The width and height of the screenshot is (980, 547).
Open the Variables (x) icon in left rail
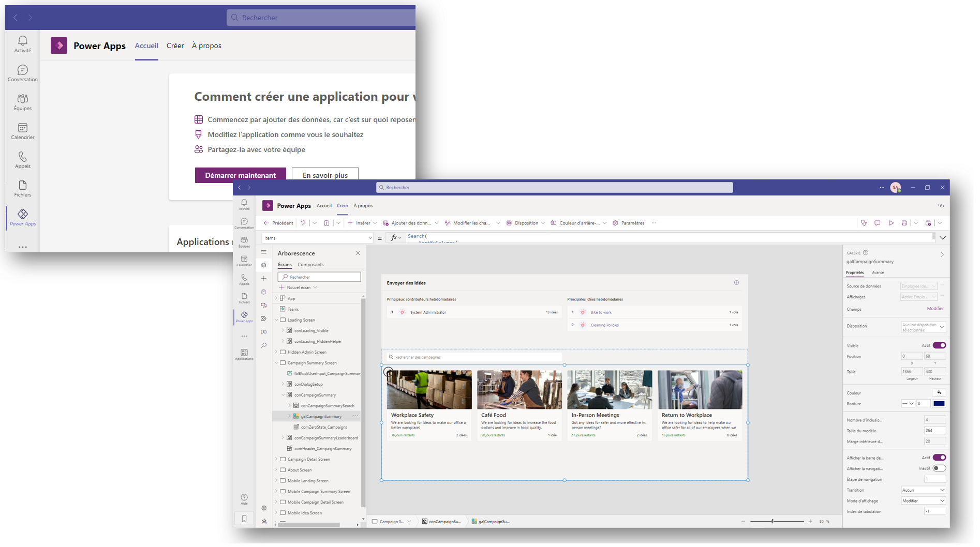(x=264, y=332)
